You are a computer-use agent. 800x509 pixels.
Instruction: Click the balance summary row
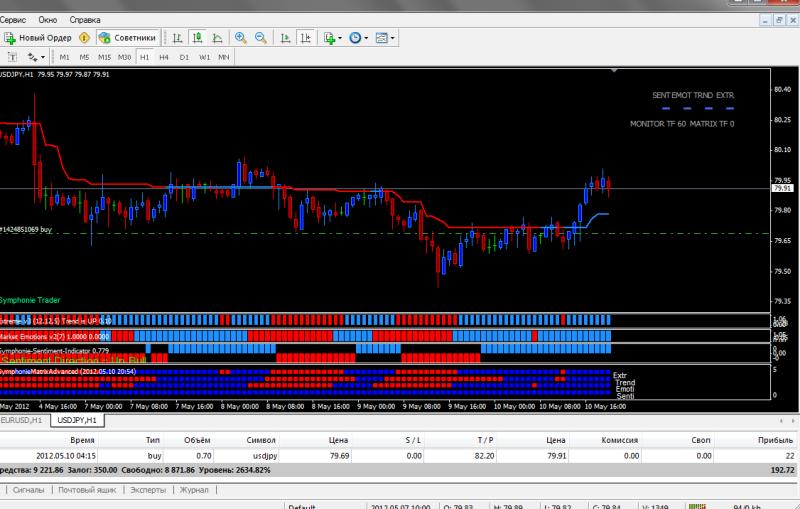(398, 470)
